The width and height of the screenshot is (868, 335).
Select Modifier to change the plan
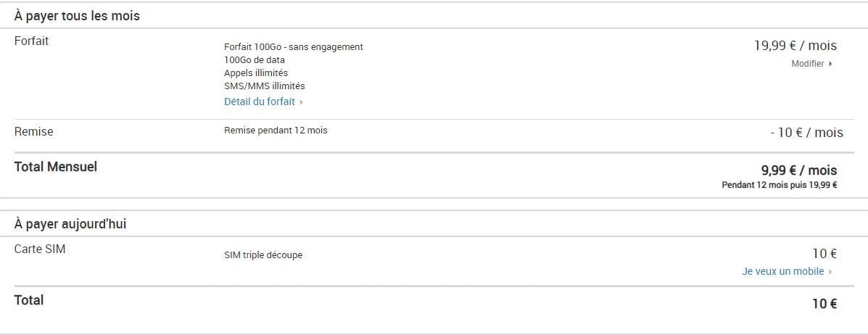(x=808, y=64)
